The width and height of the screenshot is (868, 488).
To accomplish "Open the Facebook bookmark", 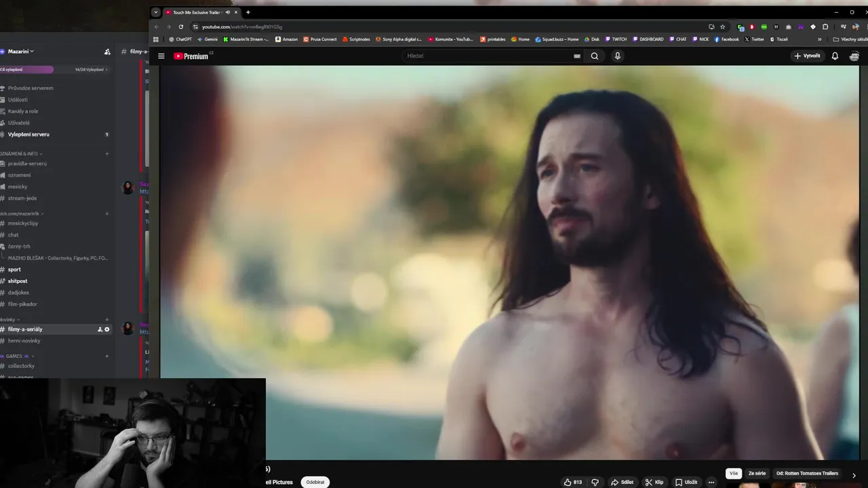I will pyautogui.click(x=726, y=39).
